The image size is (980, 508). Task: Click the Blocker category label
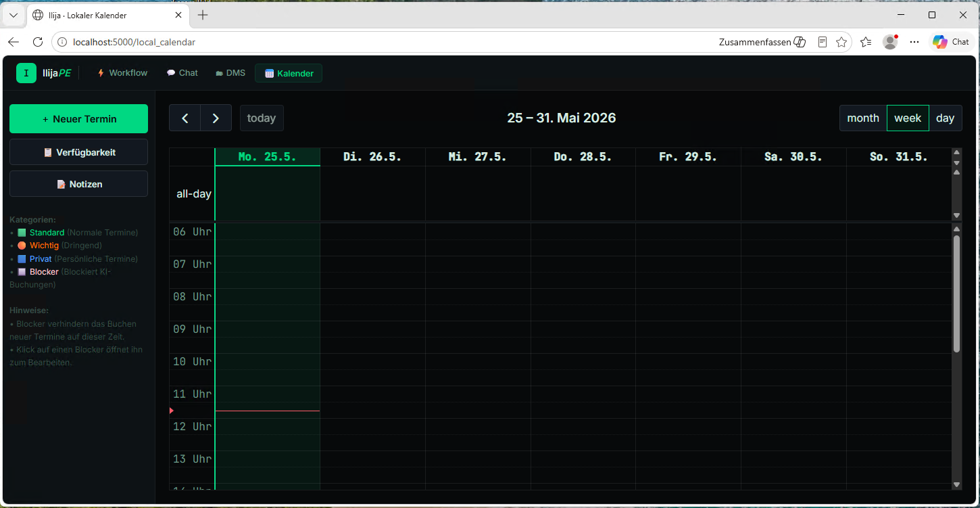click(x=44, y=272)
